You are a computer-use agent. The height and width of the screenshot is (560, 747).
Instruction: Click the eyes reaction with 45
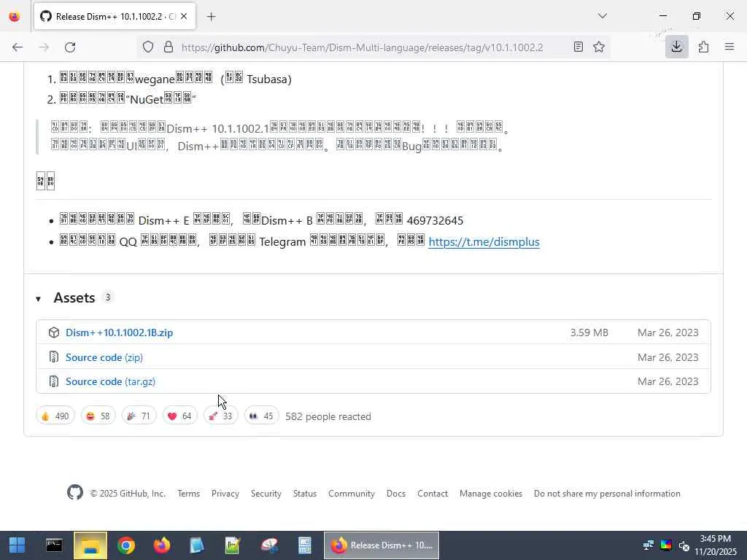[x=261, y=416]
